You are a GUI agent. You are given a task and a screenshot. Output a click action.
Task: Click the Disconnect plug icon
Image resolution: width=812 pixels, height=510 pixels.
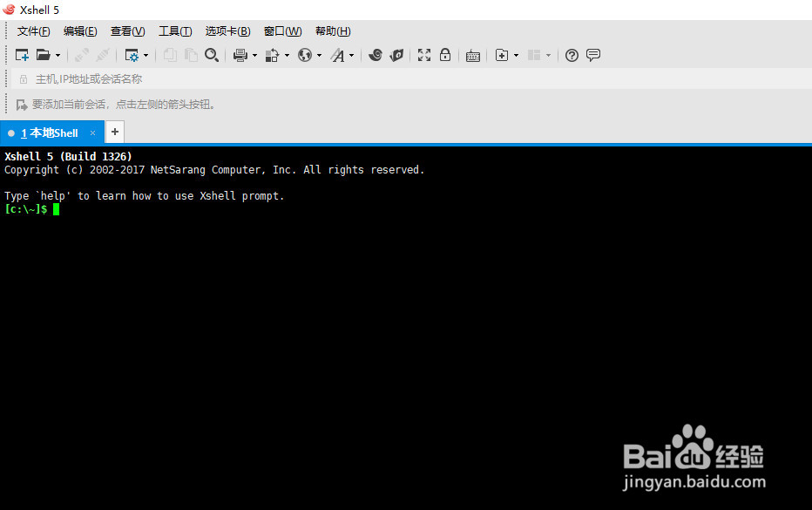tap(103, 55)
